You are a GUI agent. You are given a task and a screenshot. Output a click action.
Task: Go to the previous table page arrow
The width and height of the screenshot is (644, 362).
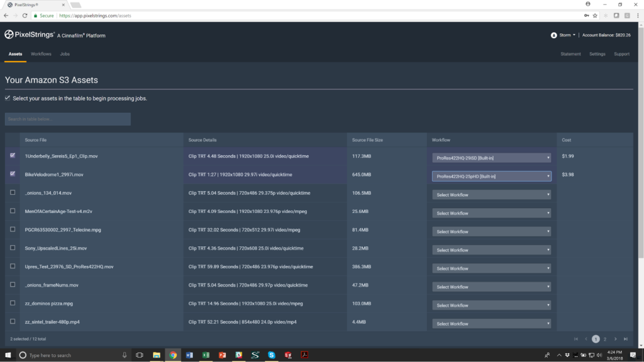pos(586,339)
